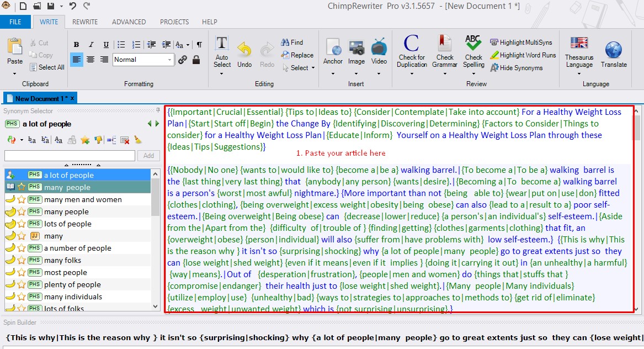
Task: Run Check for Duplication
Action: coord(412,51)
